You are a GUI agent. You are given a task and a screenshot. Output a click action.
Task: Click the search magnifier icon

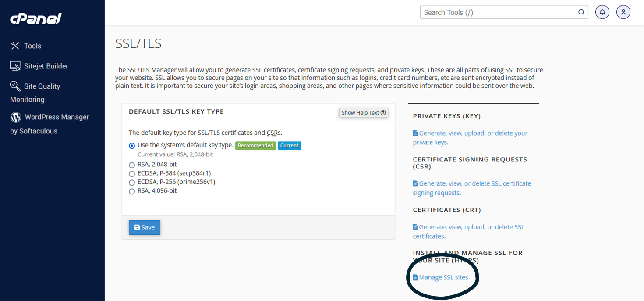(581, 12)
